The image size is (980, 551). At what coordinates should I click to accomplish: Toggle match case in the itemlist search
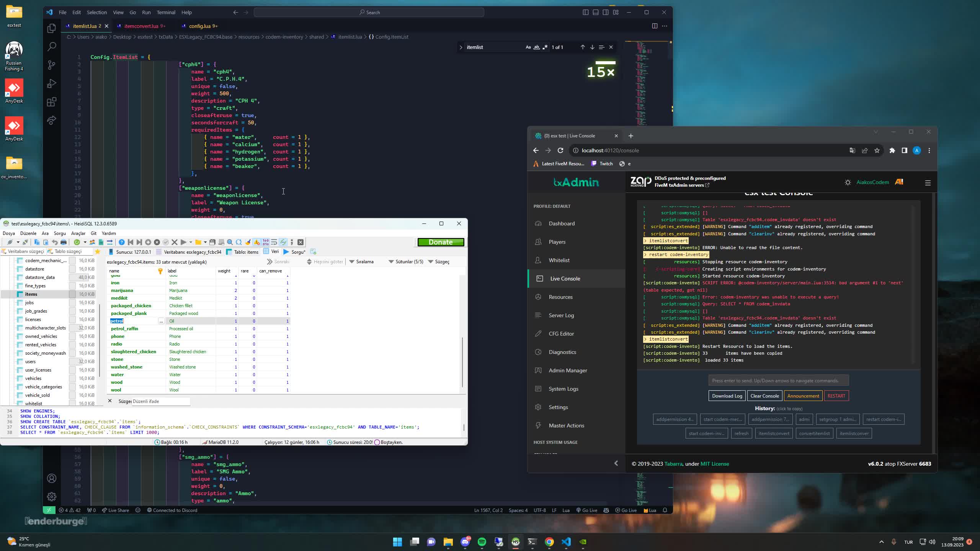coord(528,47)
